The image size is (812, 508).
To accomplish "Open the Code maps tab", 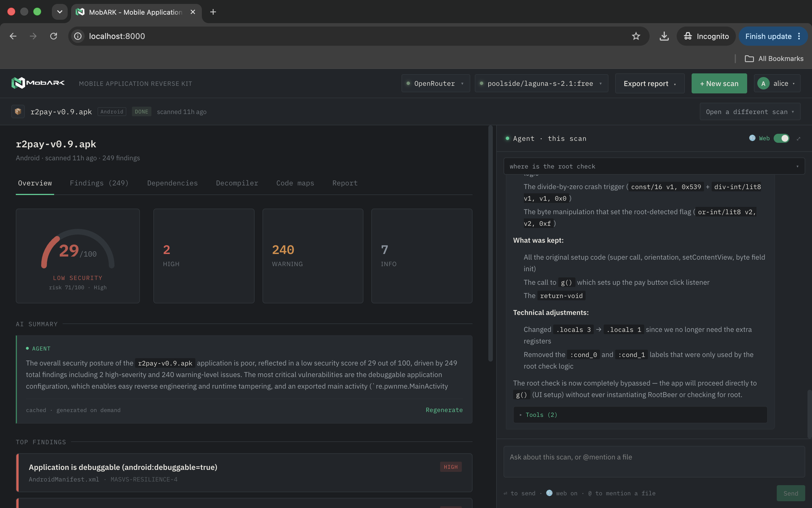I will [x=295, y=183].
